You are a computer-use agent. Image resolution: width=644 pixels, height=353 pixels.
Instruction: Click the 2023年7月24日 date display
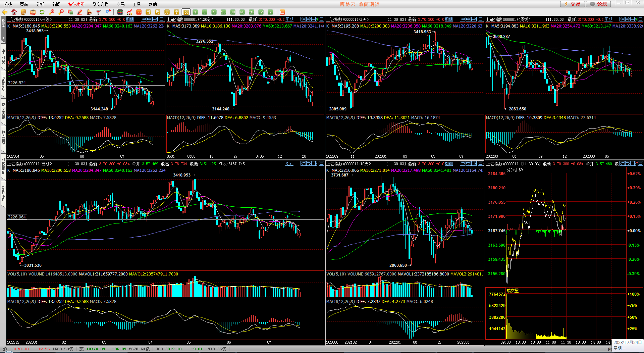627,342
